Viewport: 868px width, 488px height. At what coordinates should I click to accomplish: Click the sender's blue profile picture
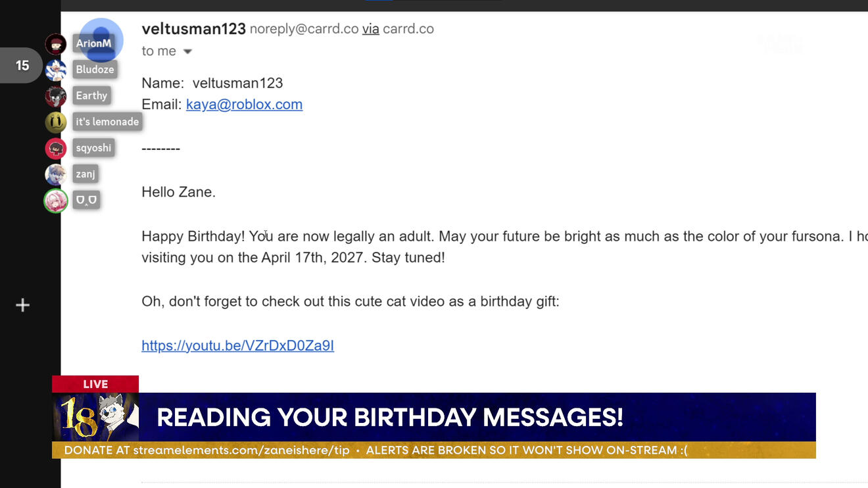tap(101, 40)
